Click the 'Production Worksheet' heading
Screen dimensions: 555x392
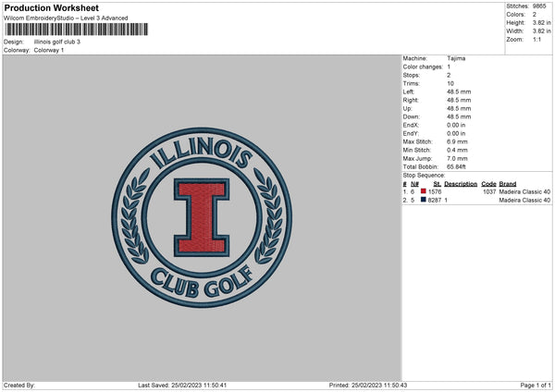[51, 7]
